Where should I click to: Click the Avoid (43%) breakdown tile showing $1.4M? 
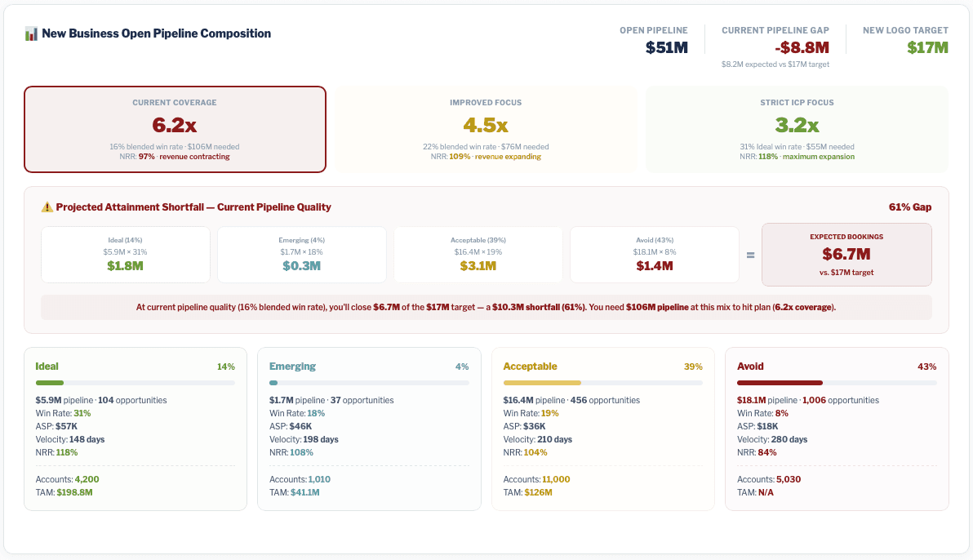(x=654, y=254)
